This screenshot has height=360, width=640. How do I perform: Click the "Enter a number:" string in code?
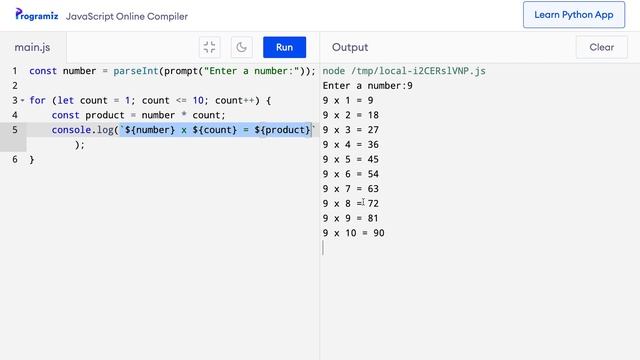point(251,71)
